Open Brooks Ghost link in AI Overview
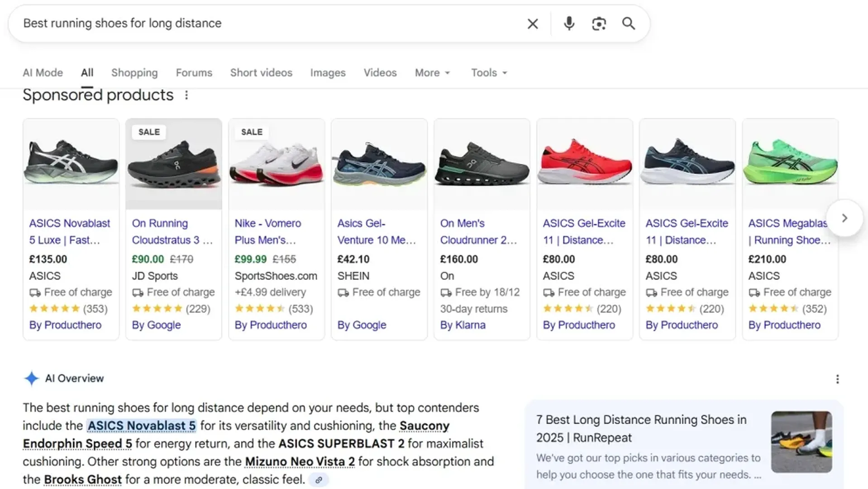This screenshot has width=868, height=489. (83, 479)
